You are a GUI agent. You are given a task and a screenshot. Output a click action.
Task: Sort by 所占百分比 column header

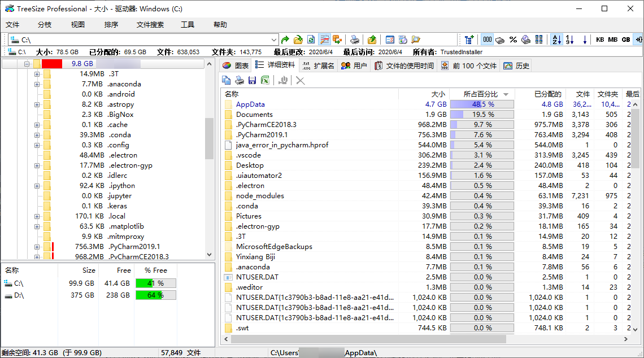coord(482,94)
